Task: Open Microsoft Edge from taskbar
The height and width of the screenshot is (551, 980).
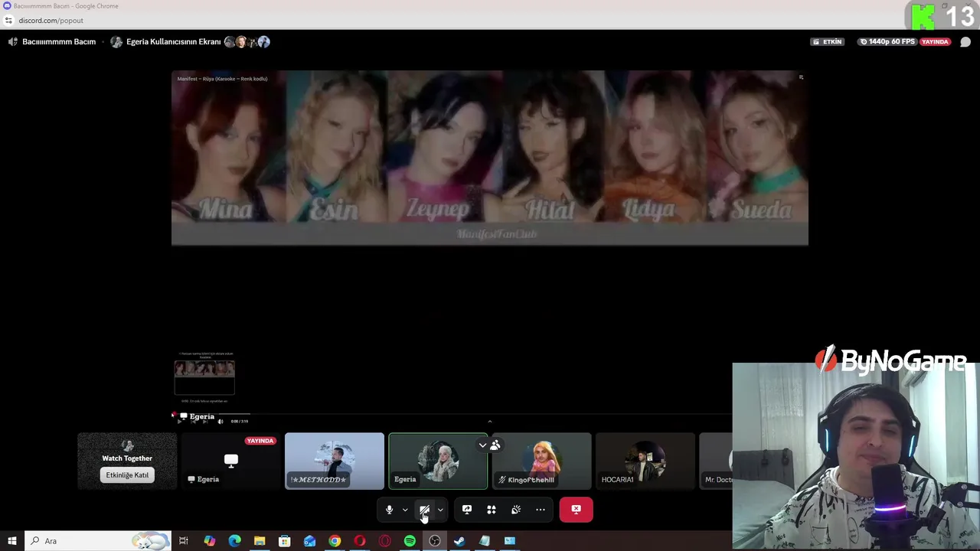Action: pyautogui.click(x=234, y=541)
